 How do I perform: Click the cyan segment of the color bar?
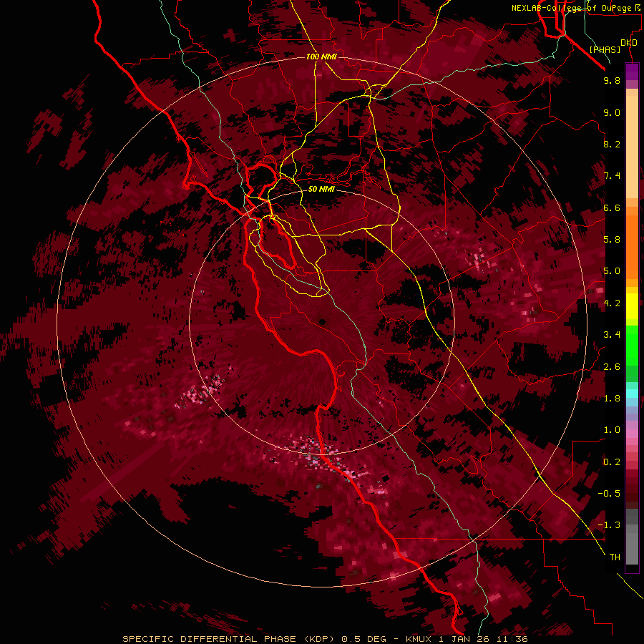[x=632, y=393]
